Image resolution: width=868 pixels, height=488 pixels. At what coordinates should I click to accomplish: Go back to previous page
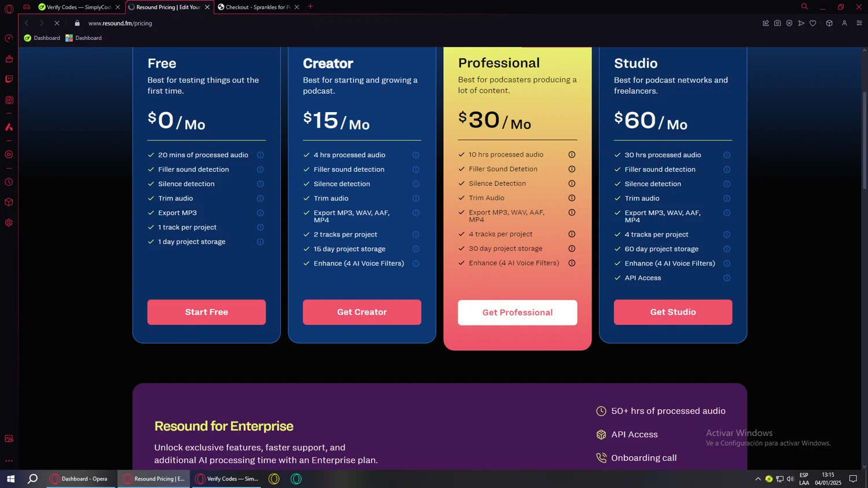coord(27,23)
